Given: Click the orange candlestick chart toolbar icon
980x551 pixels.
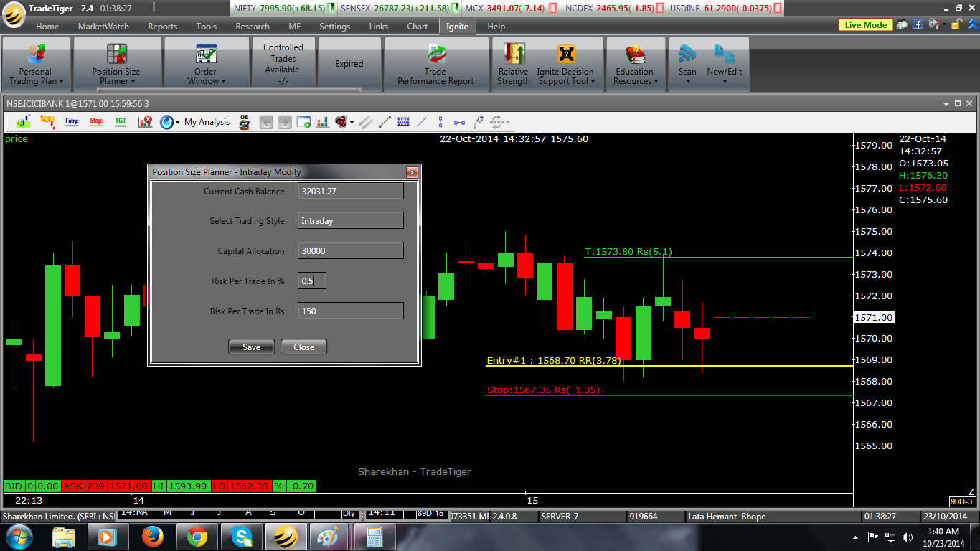Looking at the screenshot, I should pos(47,122).
